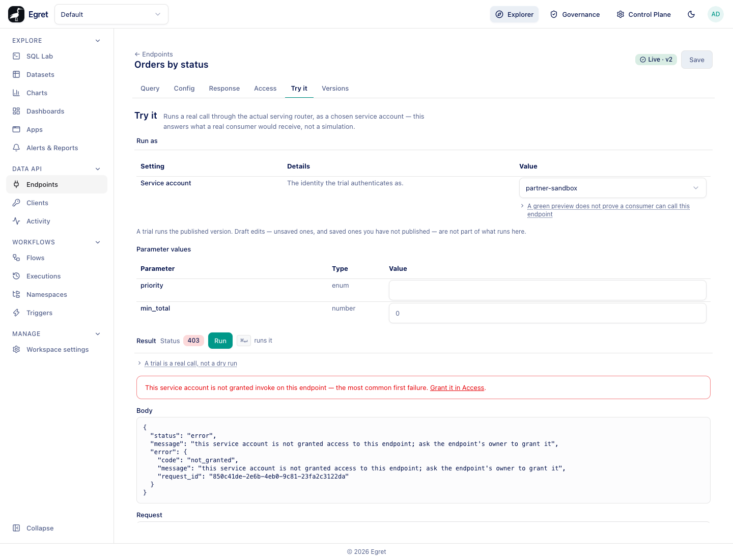Open Alerts & Reports
The width and height of the screenshot is (733, 560).
point(57,148)
